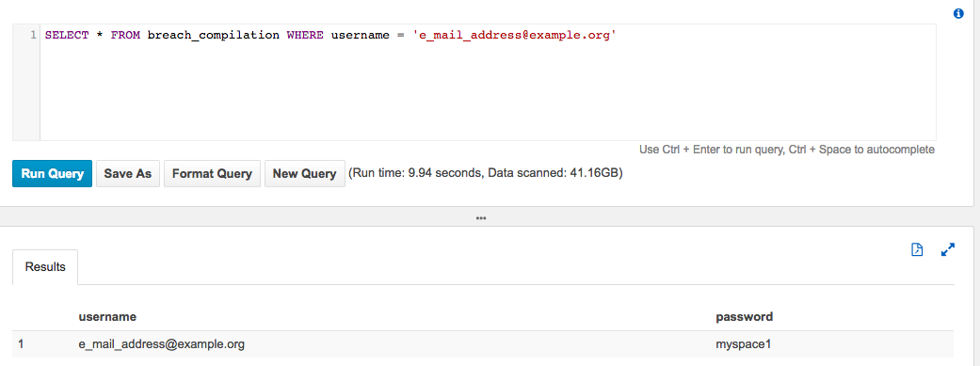This screenshot has width=980, height=366.
Task: Click the password column header
Action: [x=745, y=317]
